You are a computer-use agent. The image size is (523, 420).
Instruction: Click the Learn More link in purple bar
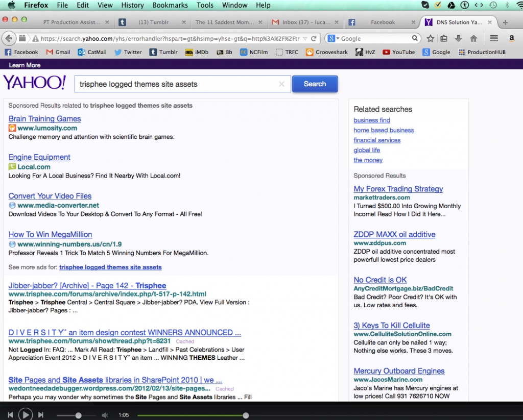tap(25, 65)
